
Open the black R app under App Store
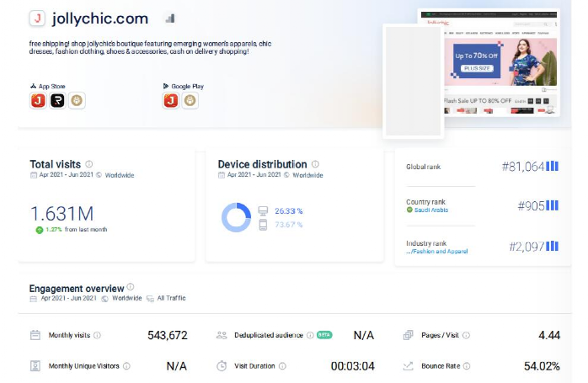(x=57, y=100)
